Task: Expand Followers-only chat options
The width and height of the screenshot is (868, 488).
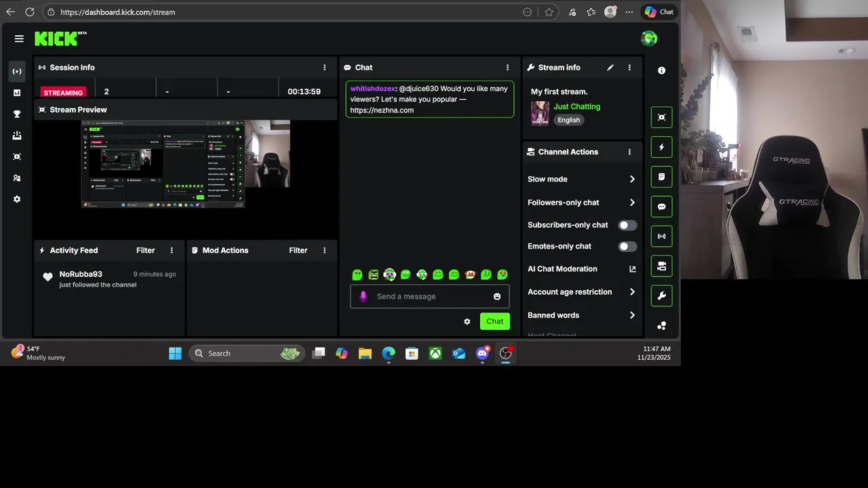Action: coord(582,203)
